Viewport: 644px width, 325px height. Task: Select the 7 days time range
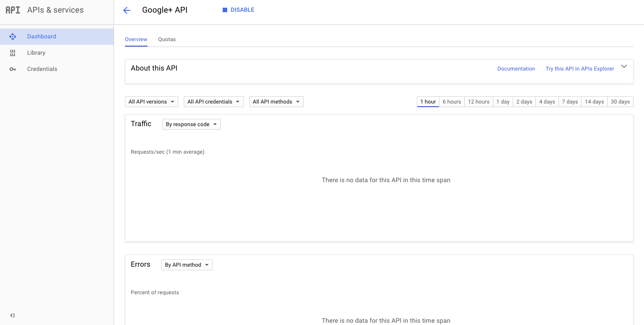tap(570, 102)
